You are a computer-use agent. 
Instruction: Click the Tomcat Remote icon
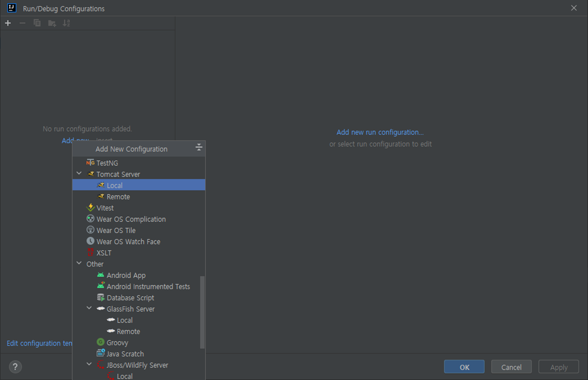tap(101, 196)
